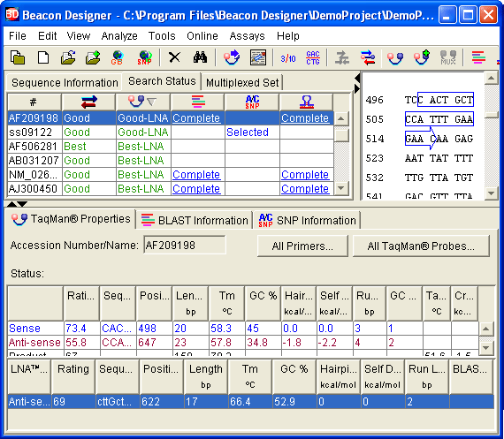The image size is (504, 439).
Task: Click the blank new file icon
Action: [43, 57]
